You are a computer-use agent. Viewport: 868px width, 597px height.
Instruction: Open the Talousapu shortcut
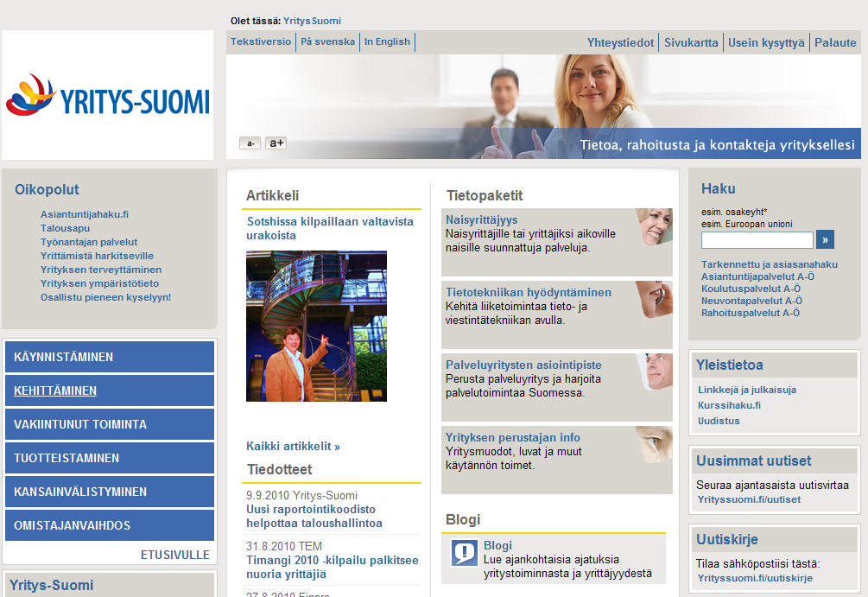click(65, 228)
